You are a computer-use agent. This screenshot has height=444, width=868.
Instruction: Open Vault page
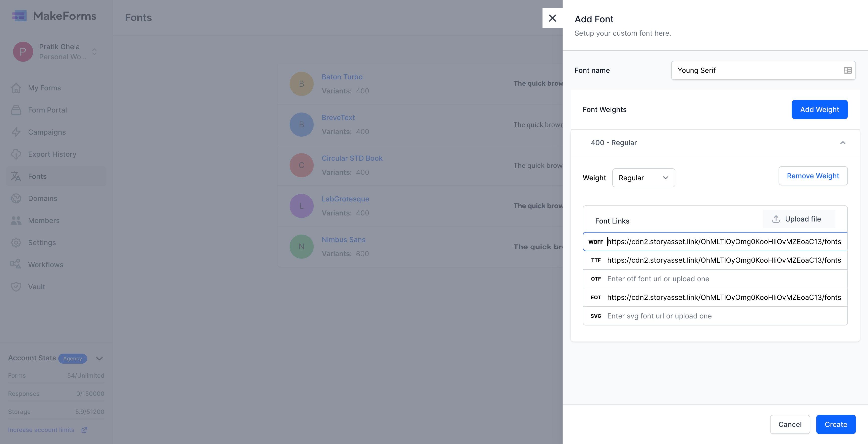coord(37,287)
